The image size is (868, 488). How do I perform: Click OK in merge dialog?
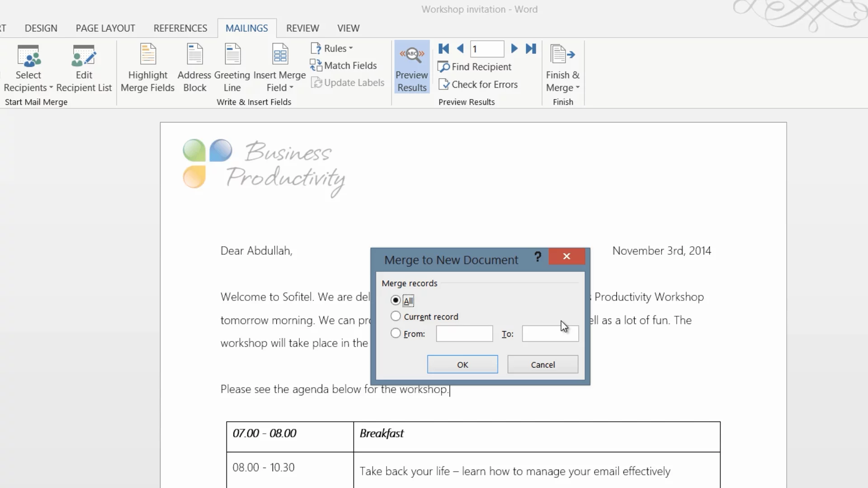tap(462, 364)
